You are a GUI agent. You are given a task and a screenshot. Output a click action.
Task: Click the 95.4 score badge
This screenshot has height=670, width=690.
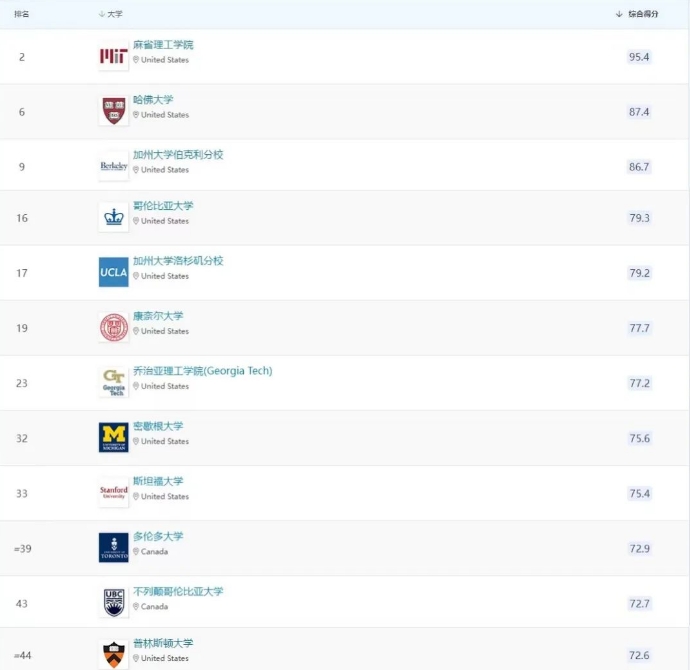[x=639, y=57]
